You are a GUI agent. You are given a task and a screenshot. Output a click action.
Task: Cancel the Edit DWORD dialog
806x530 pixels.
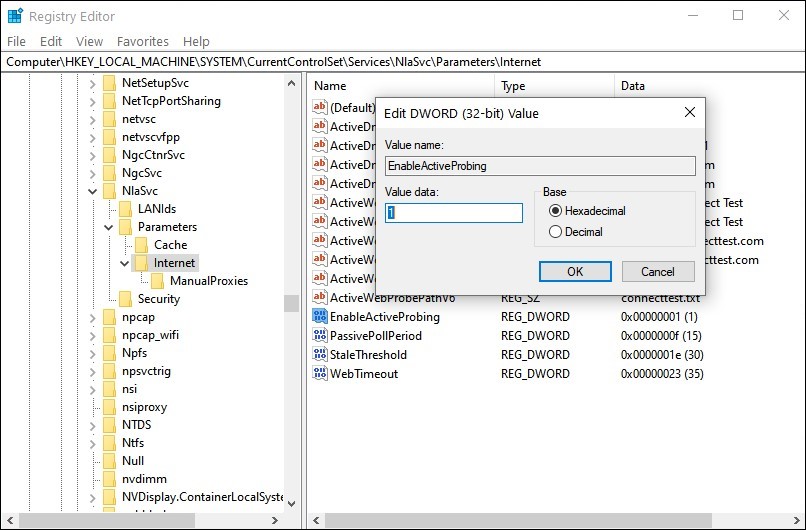pos(657,271)
